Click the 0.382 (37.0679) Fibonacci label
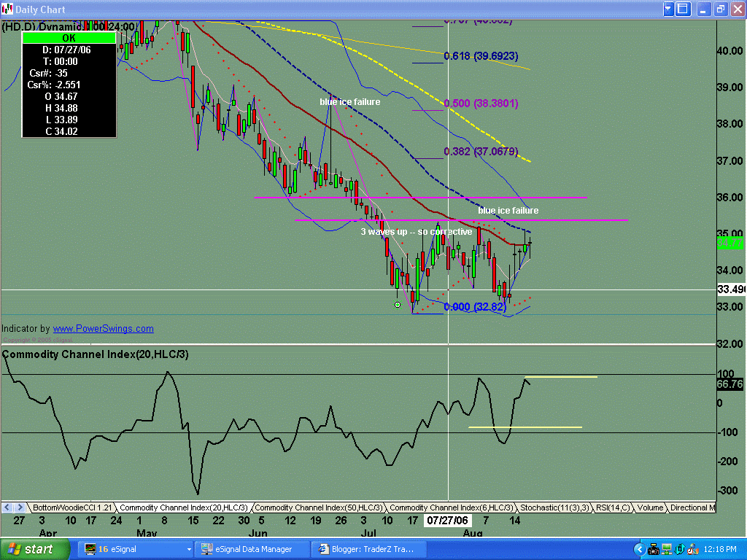This screenshot has width=747, height=560. [x=481, y=152]
